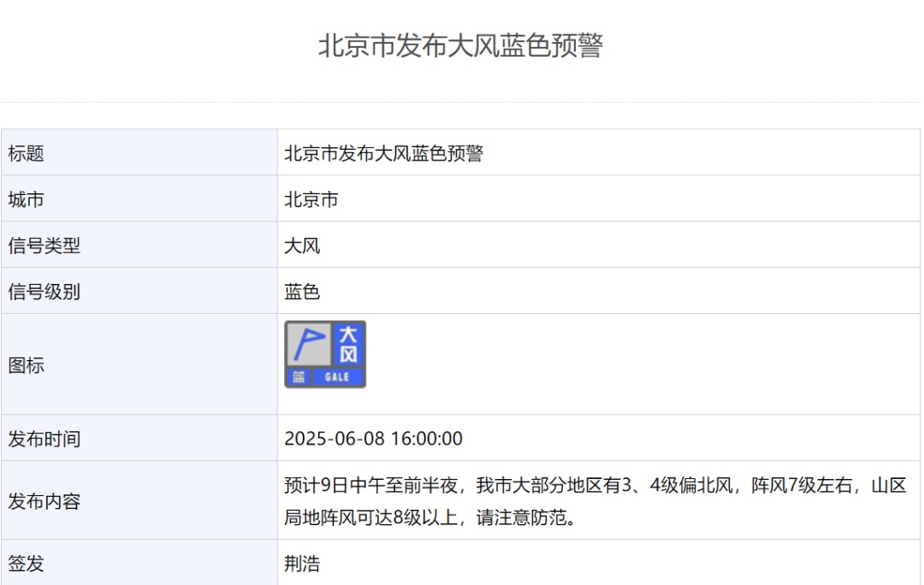Image resolution: width=924 pixels, height=585 pixels.
Task: Click the publish time 2025-06-08 16:00:00
Action: coord(373,440)
